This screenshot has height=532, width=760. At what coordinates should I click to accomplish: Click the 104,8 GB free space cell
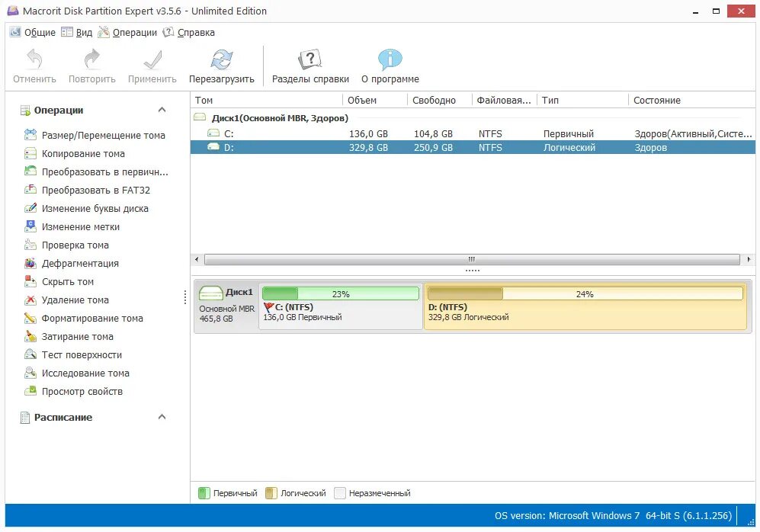[x=433, y=133]
